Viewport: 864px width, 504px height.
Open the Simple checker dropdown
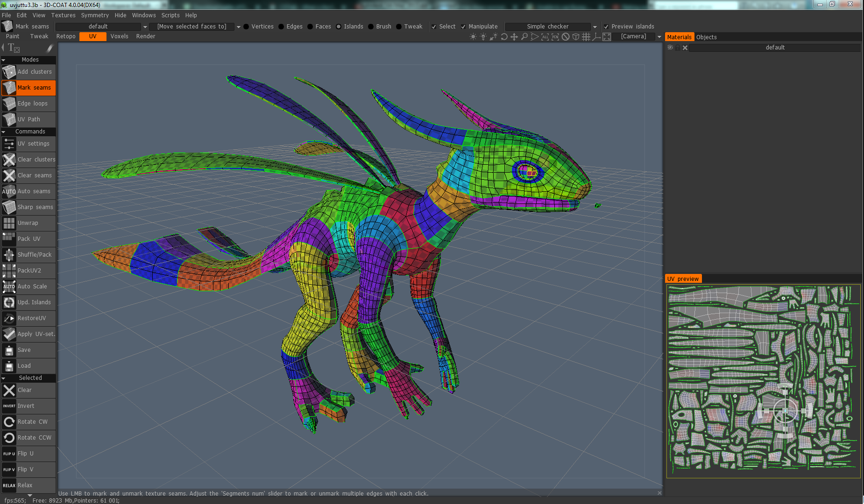click(552, 27)
